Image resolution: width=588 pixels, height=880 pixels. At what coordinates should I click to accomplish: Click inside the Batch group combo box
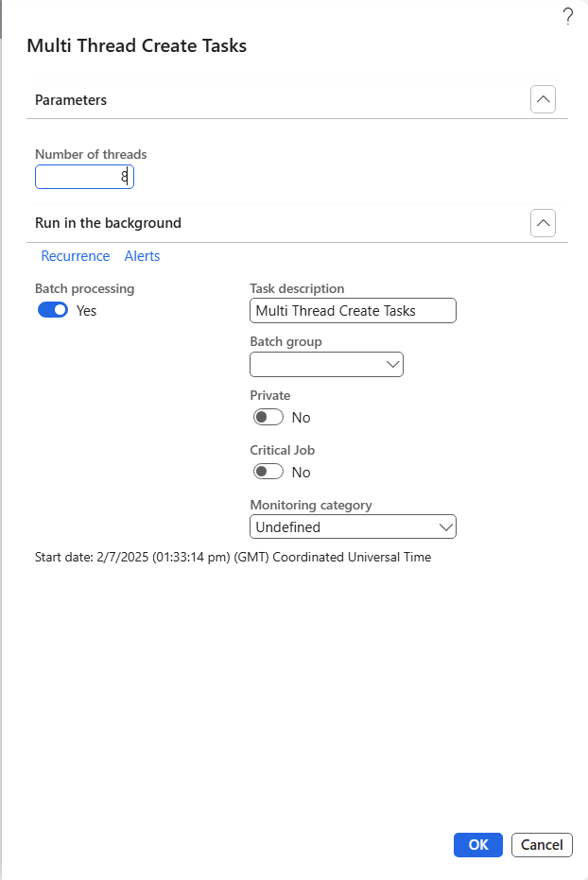coord(317,364)
